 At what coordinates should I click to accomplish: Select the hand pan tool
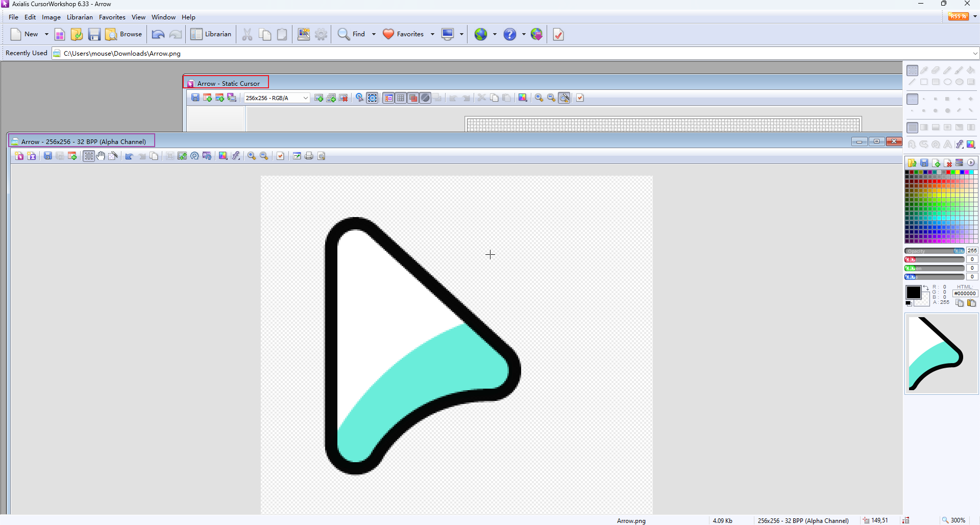(101, 156)
